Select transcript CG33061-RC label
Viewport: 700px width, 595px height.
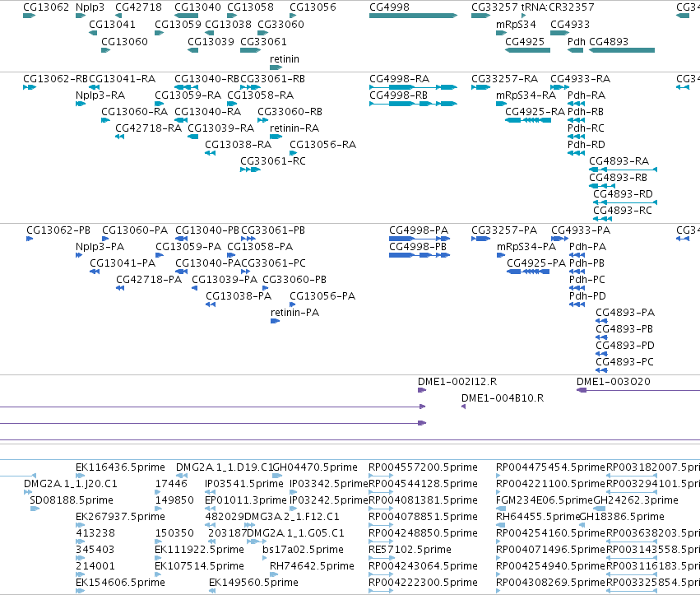point(273,160)
